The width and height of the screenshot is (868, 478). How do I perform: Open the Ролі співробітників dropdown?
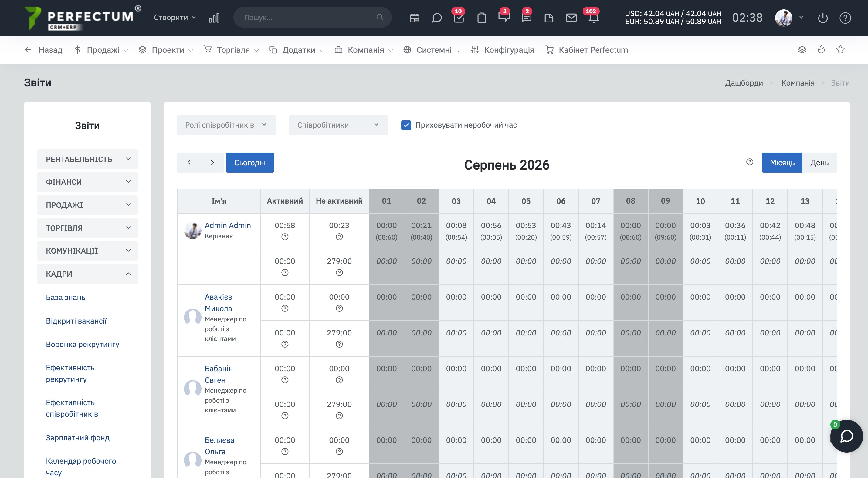coord(226,125)
